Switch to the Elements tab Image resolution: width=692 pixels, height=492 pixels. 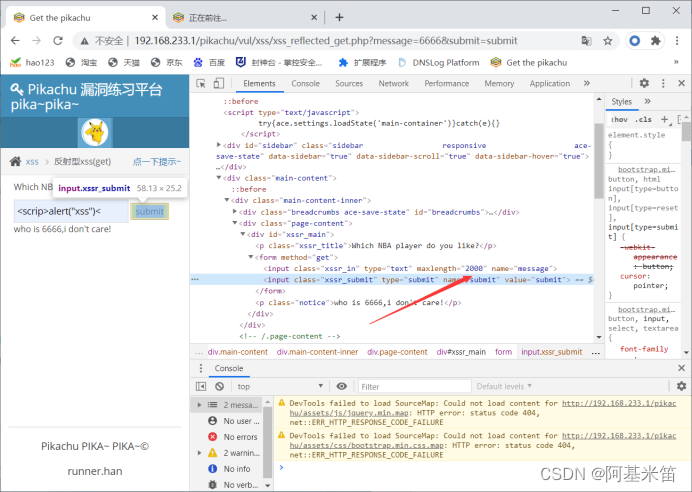click(259, 83)
